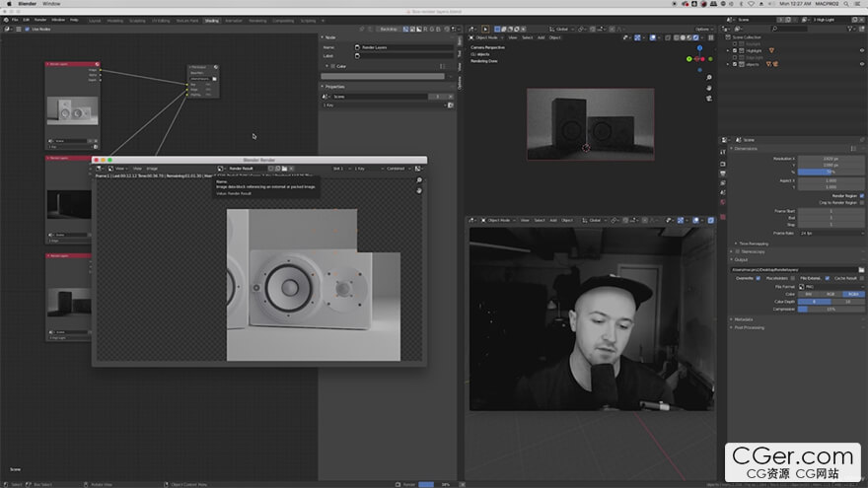Click the folder icon on File Output node
Image resolution: width=868 pixels, height=488 pixels.
(214, 79)
